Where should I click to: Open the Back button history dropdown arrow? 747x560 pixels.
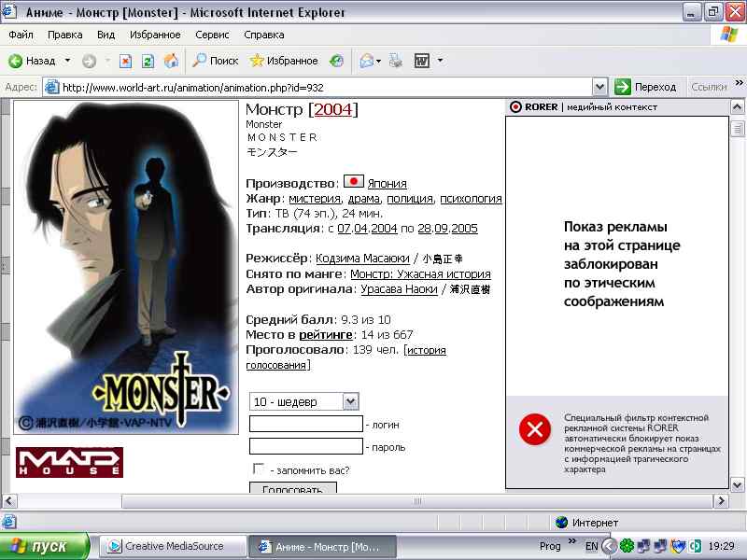pyautogui.click(x=67, y=61)
